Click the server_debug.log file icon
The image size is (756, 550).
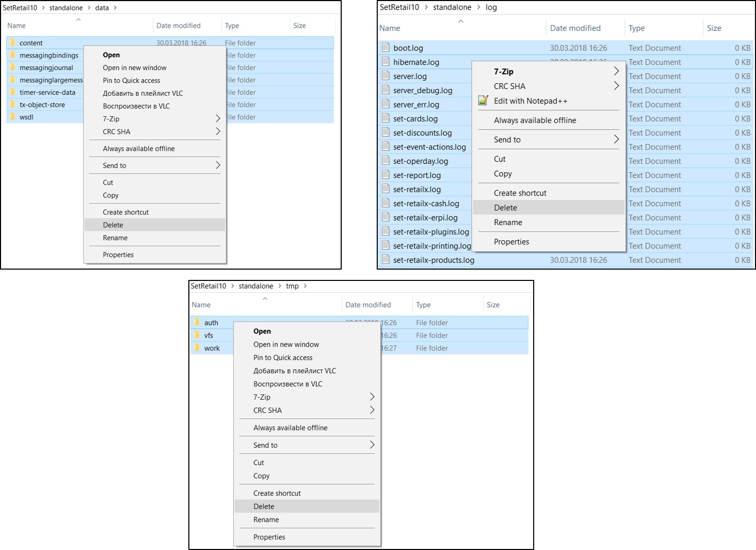(385, 90)
